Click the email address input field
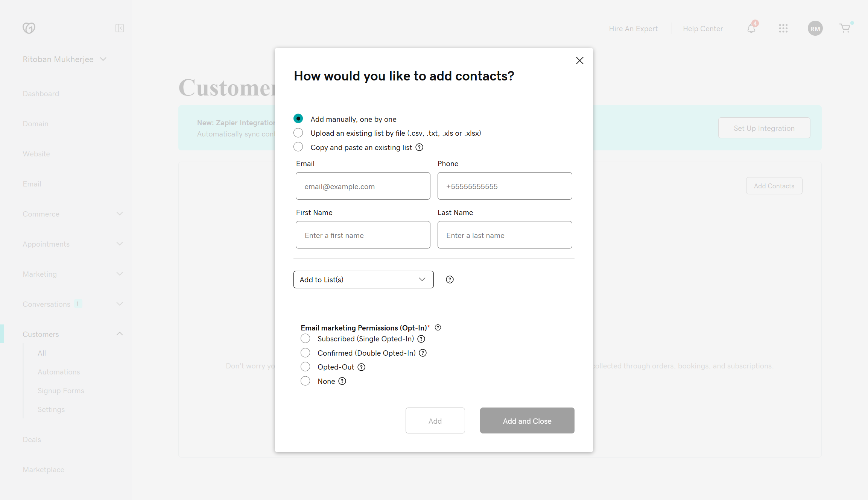The height and width of the screenshot is (500, 868). coord(363,186)
